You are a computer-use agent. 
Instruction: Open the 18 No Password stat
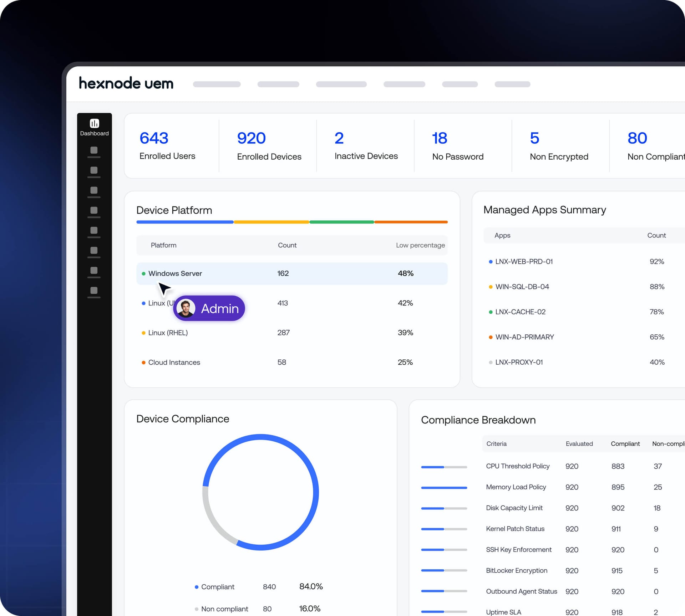[458, 145]
